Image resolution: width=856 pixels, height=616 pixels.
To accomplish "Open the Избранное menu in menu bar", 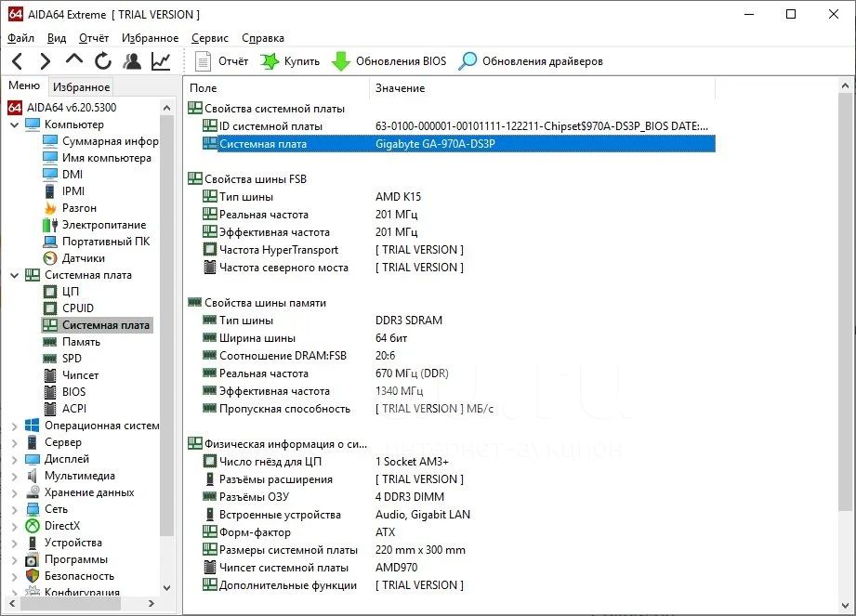I will click(x=151, y=38).
